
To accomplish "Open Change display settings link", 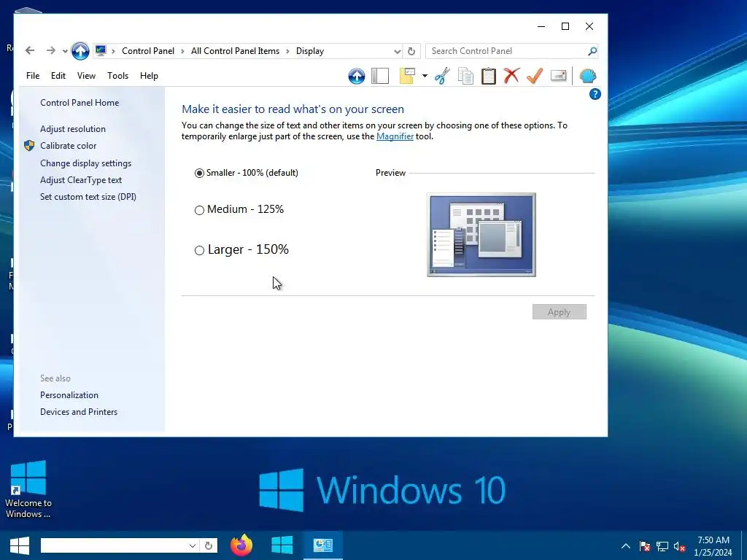I will 86,163.
